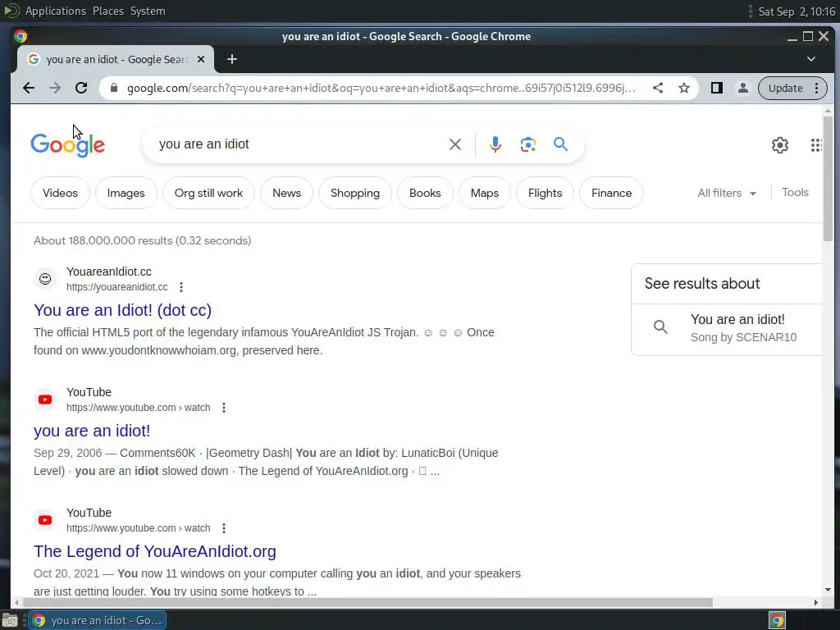Image resolution: width=840 pixels, height=630 pixels.
Task: Open more options for 'you are an idiot!' result
Action: pyautogui.click(x=224, y=408)
